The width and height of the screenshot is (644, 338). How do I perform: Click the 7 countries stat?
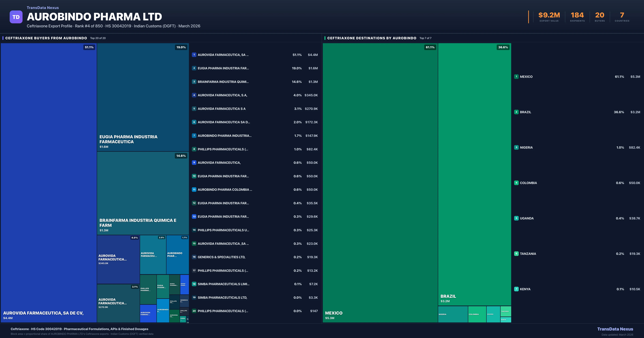[622, 15]
